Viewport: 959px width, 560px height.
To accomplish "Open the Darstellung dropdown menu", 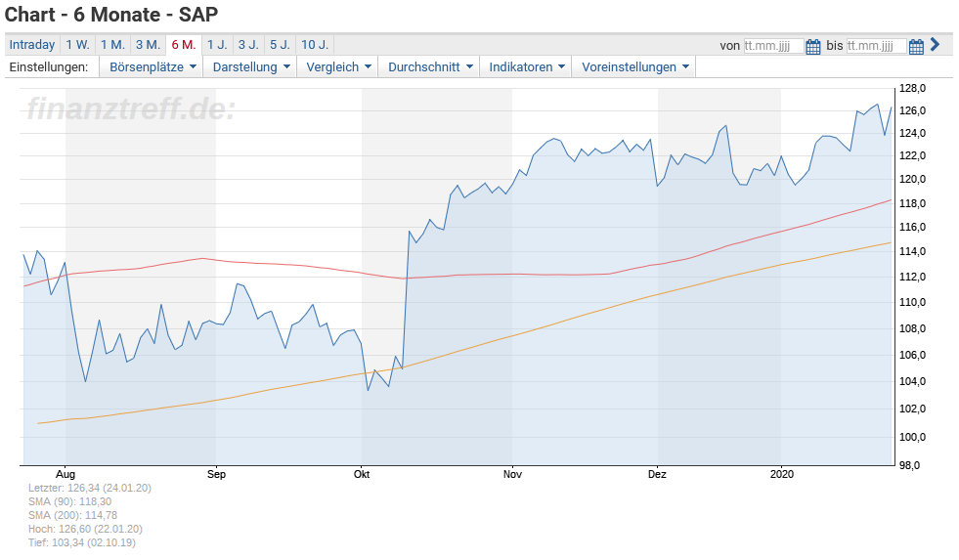I will 251,67.
